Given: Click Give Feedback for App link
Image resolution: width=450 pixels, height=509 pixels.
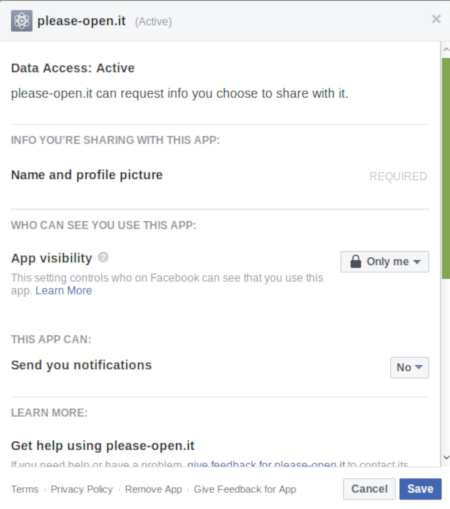Looking at the screenshot, I should click(245, 489).
